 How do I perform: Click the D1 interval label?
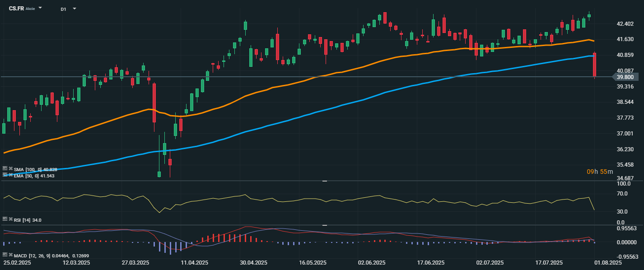(x=63, y=9)
